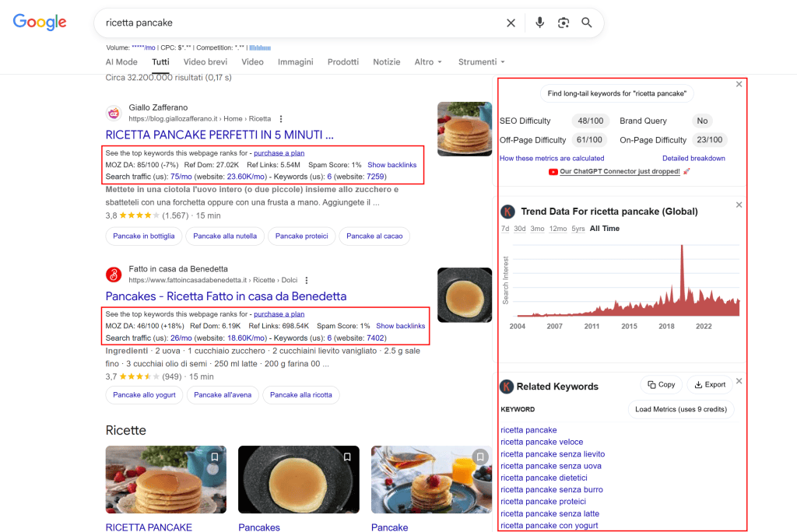Close the SEO Difficulty widget
This screenshot has width=797, height=532.
tap(739, 84)
